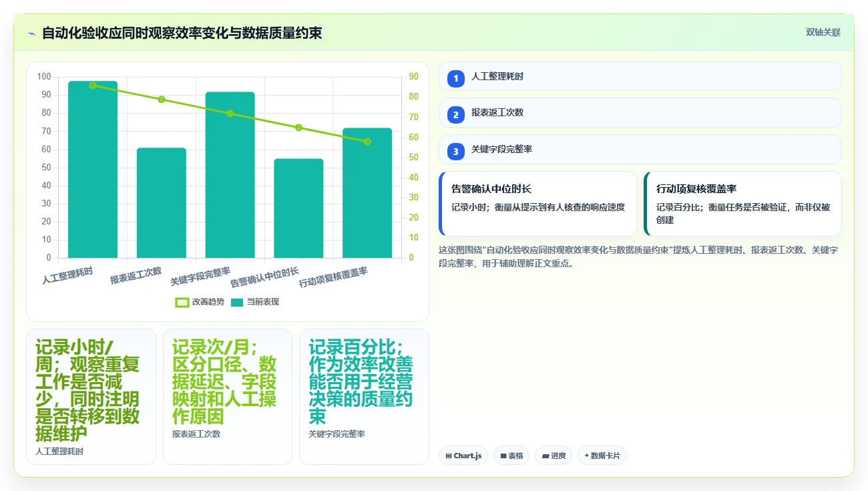Viewport: 868px width, 491px height.
Task: Click the Chart.js tag icon
Action: point(448,456)
